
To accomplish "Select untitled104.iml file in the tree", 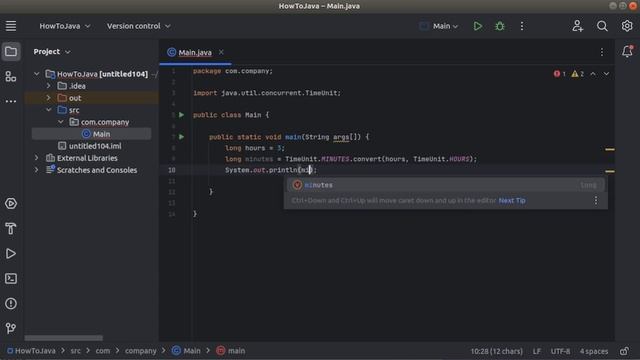I will 91,146.
